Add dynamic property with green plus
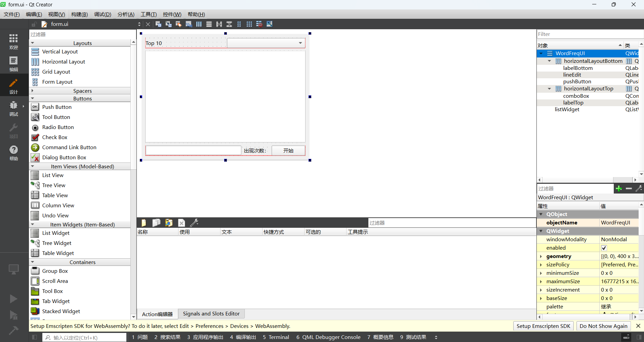The height and width of the screenshot is (342, 644). (618, 188)
